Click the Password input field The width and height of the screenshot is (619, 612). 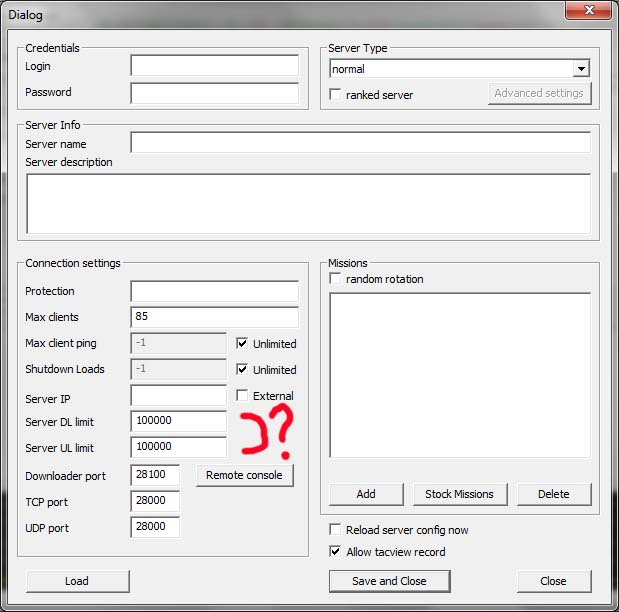[x=215, y=93]
